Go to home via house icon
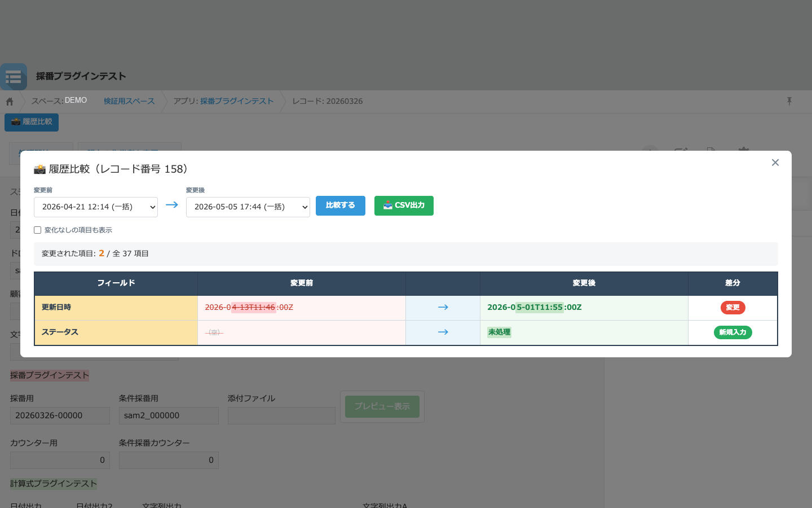The image size is (812, 508). tap(10, 102)
